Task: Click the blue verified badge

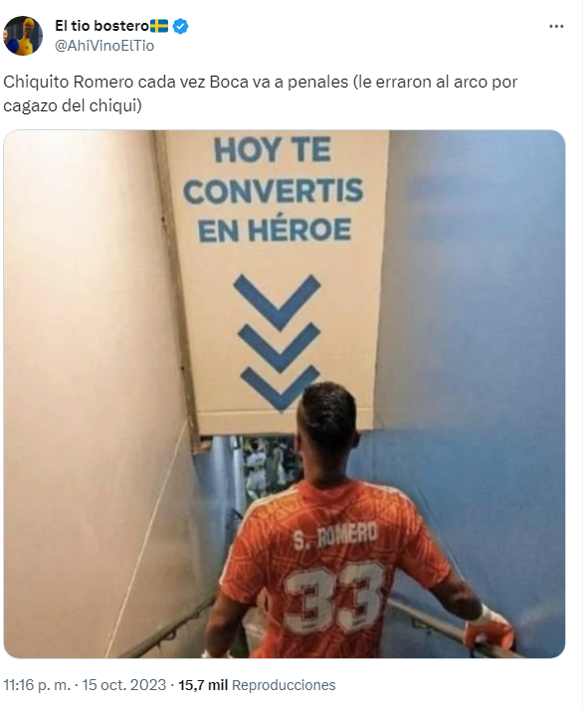Action: point(180,26)
